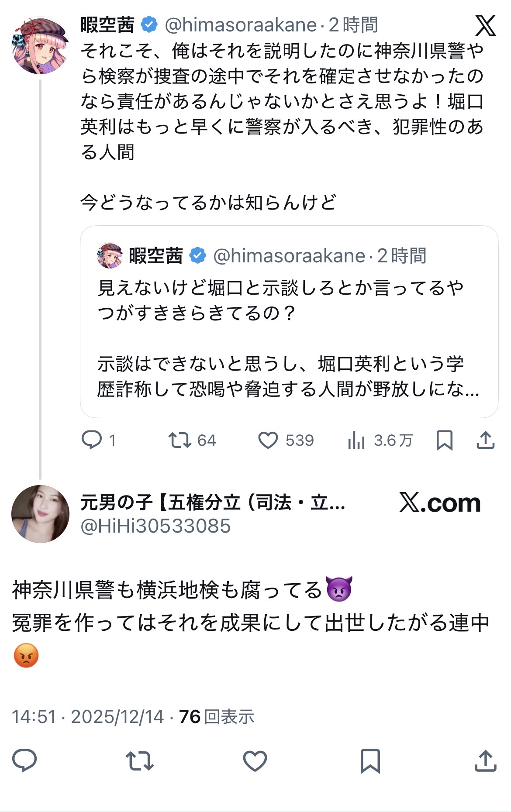Image resolution: width=511 pixels, height=812 pixels.
Task: Like the tweet with 539 likes
Action: (x=268, y=440)
